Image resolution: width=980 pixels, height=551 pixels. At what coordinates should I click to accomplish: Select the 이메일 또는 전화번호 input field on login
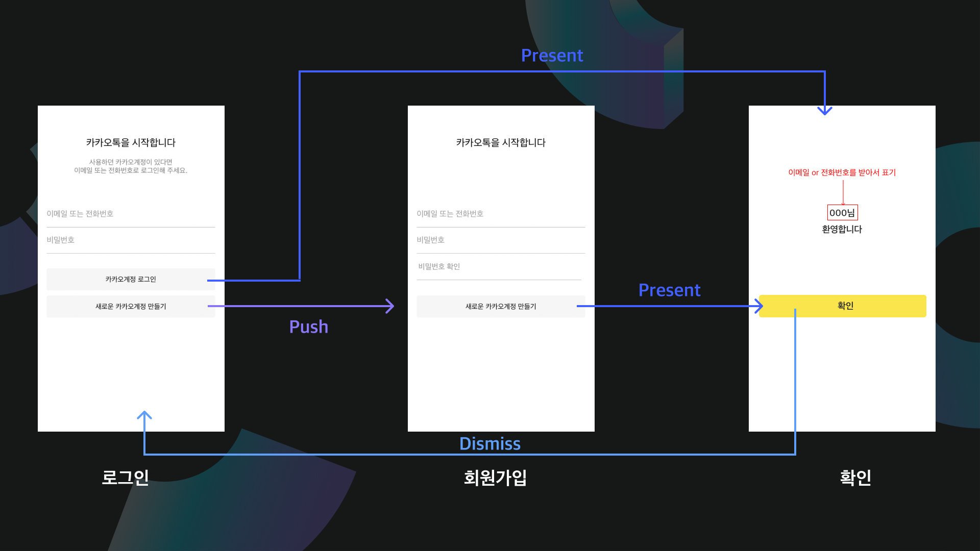[131, 213]
